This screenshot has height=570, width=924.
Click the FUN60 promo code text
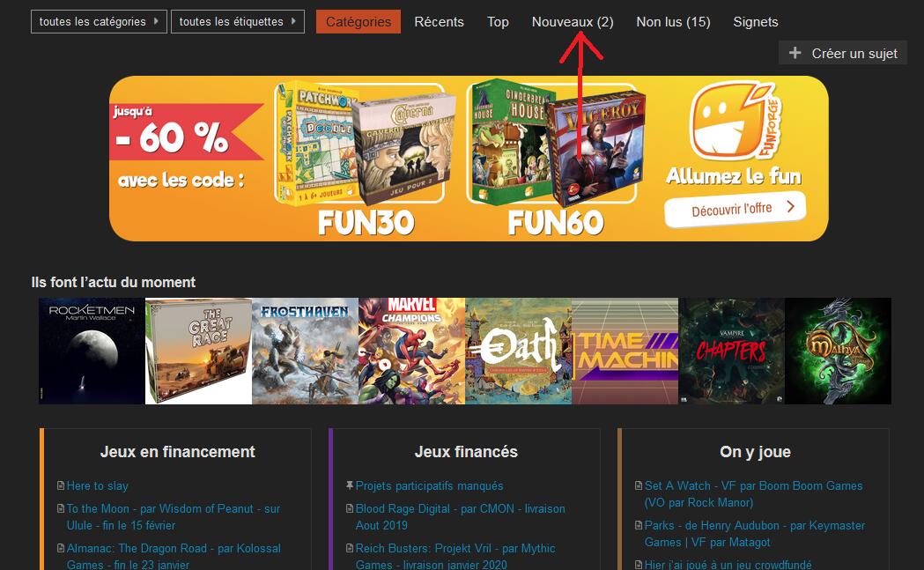click(x=556, y=224)
